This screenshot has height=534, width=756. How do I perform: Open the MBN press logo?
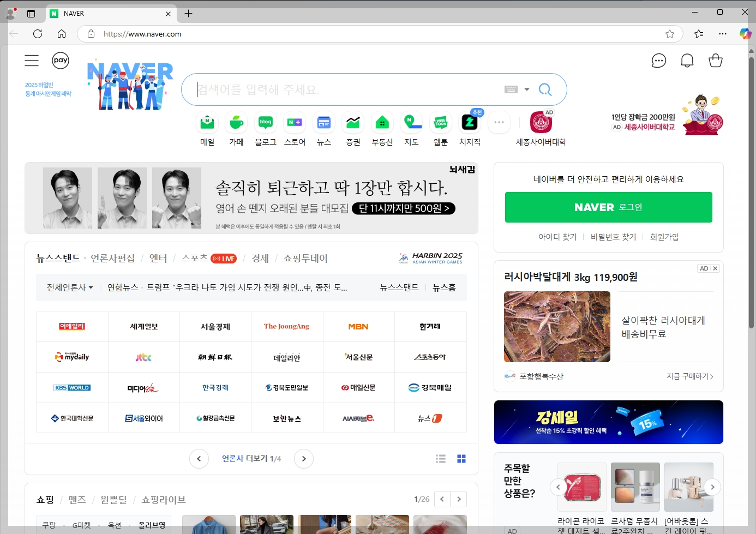coord(358,326)
